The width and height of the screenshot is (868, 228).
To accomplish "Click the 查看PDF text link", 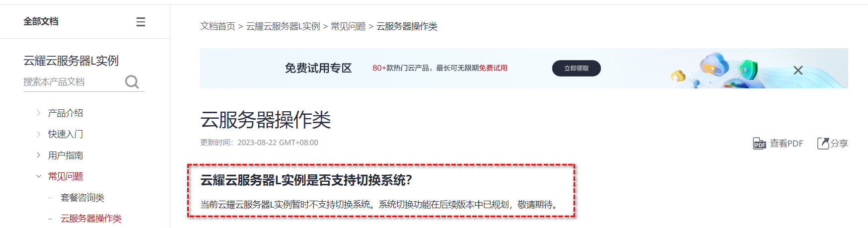I will coord(786,144).
